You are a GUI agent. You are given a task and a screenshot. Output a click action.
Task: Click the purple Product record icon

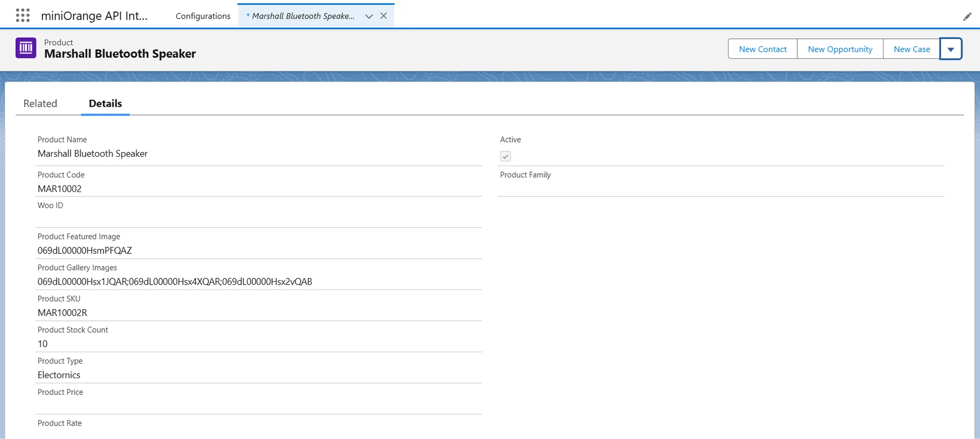(x=26, y=48)
